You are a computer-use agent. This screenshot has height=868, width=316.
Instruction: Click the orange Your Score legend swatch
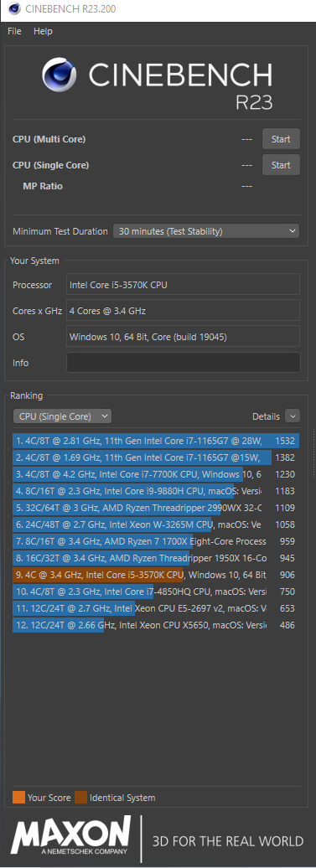pyautogui.click(x=18, y=798)
